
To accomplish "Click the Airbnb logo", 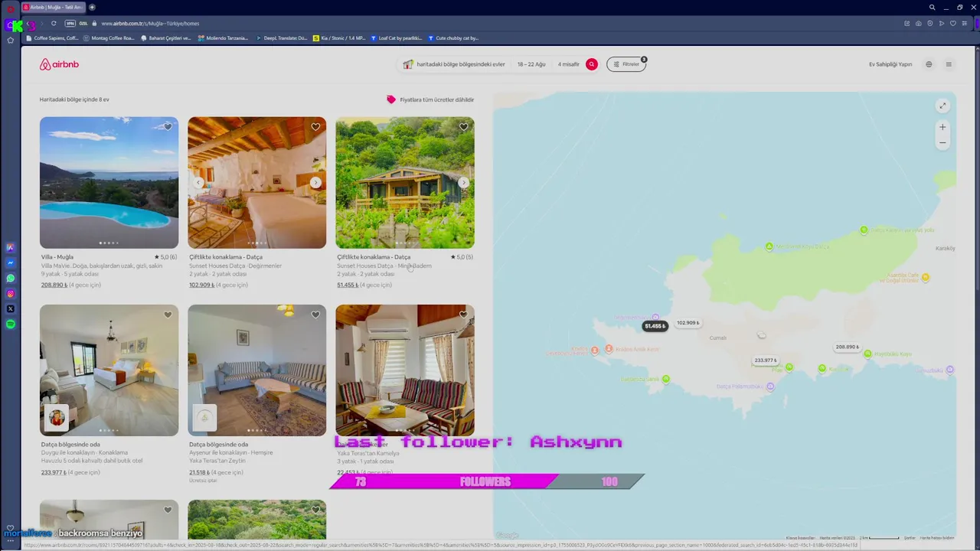I will point(59,64).
